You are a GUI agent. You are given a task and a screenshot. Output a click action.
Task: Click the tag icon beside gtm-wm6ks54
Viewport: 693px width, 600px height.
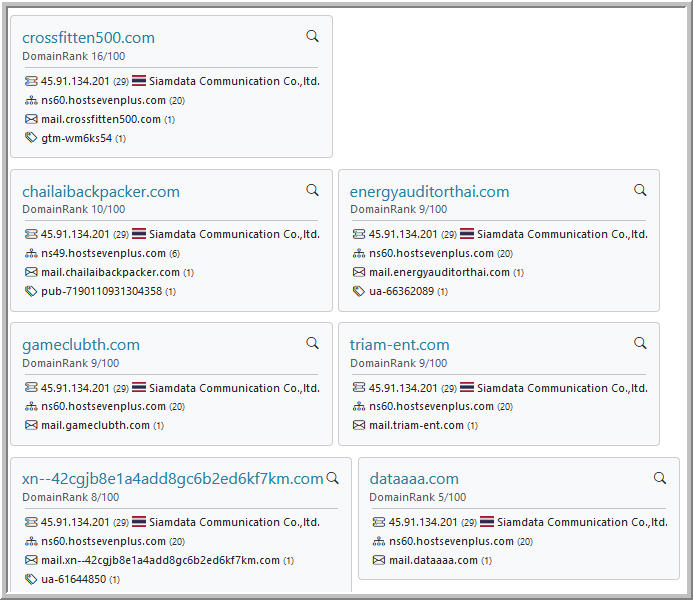point(31,138)
